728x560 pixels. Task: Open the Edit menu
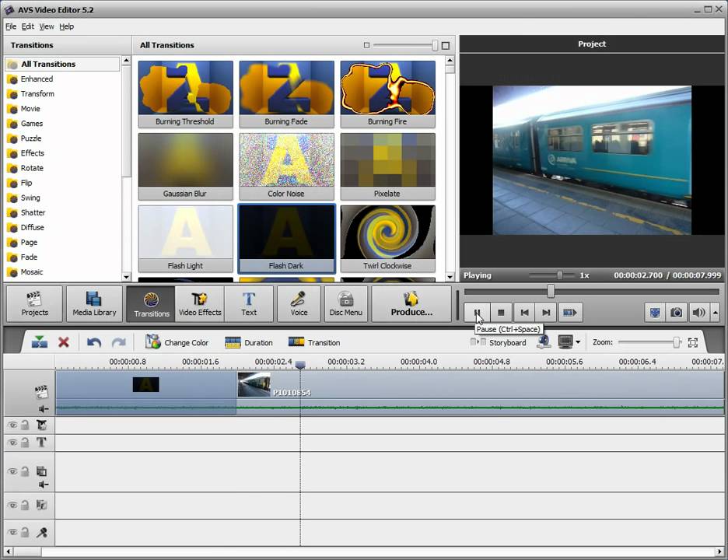pyautogui.click(x=27, y=26)
